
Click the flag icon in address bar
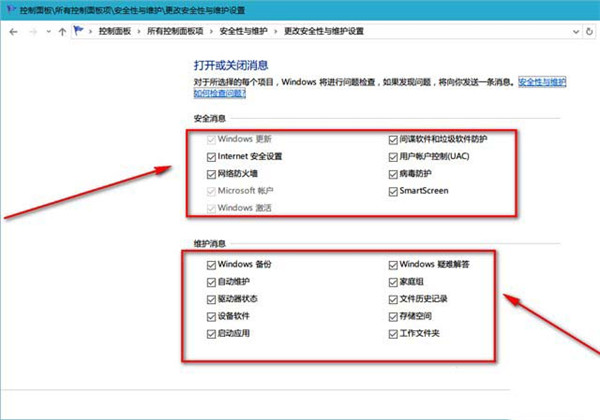pyautogui.click(x=80, y=32)
